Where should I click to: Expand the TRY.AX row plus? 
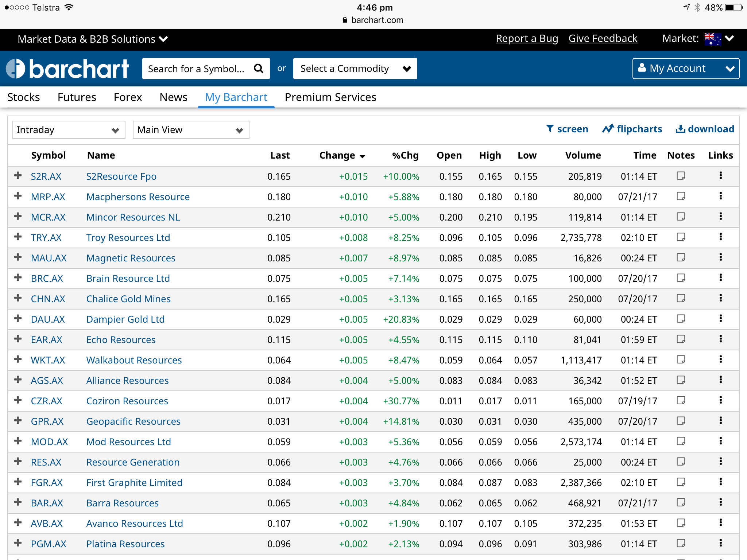click(18, 237)
